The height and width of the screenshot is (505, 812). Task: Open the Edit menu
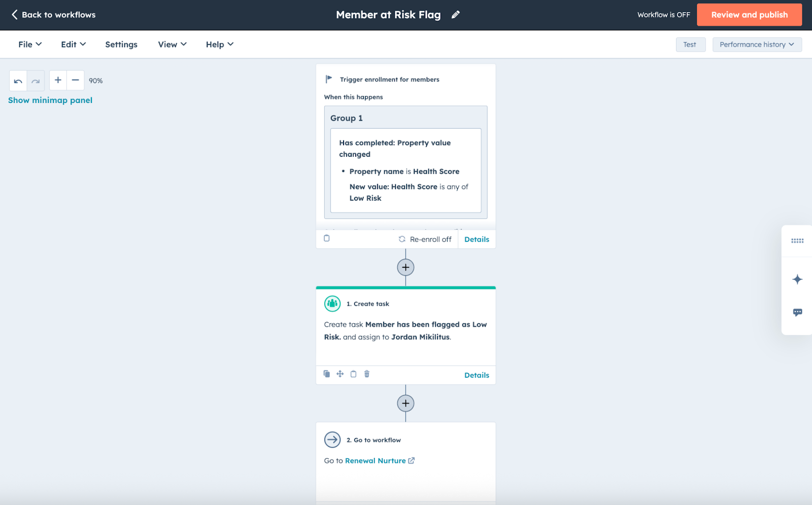click(x=74, y=45)
